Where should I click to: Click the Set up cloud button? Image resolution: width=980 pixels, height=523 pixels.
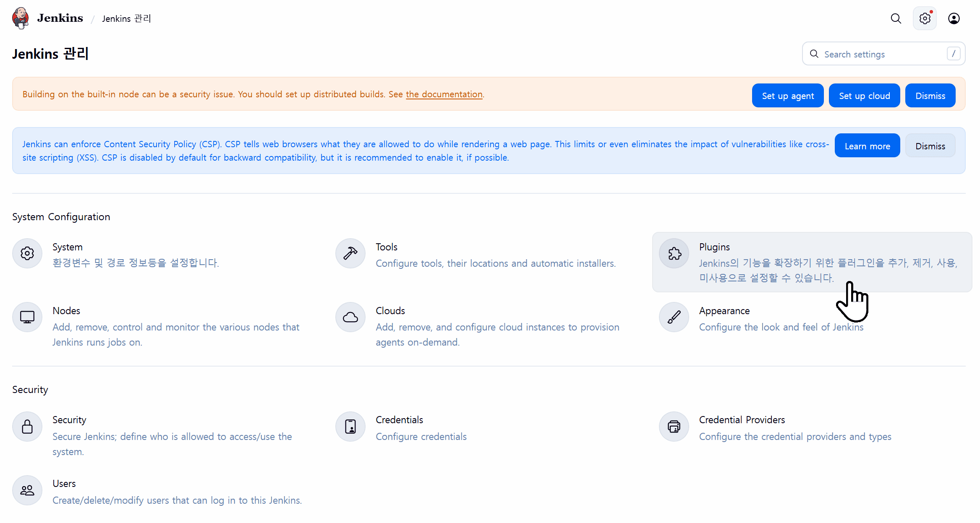(x=865, y=96)
